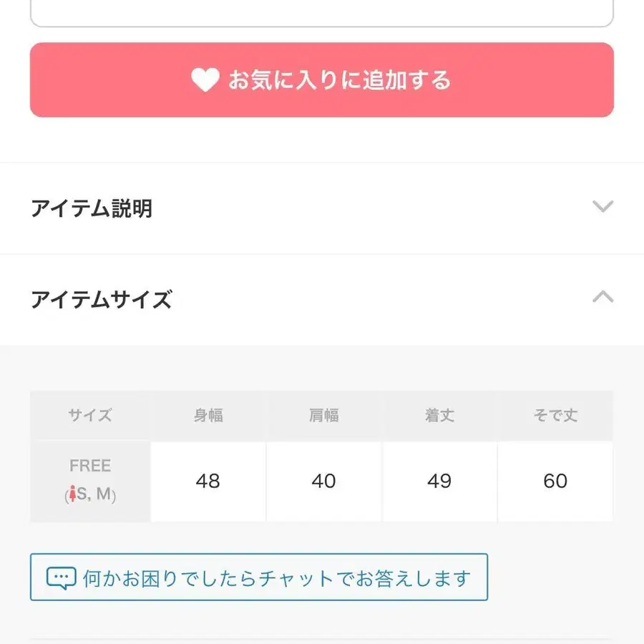644x644 pixels.
Task: Click the down chevron next to アイテム説明
Action: click(x=603, y=207)
